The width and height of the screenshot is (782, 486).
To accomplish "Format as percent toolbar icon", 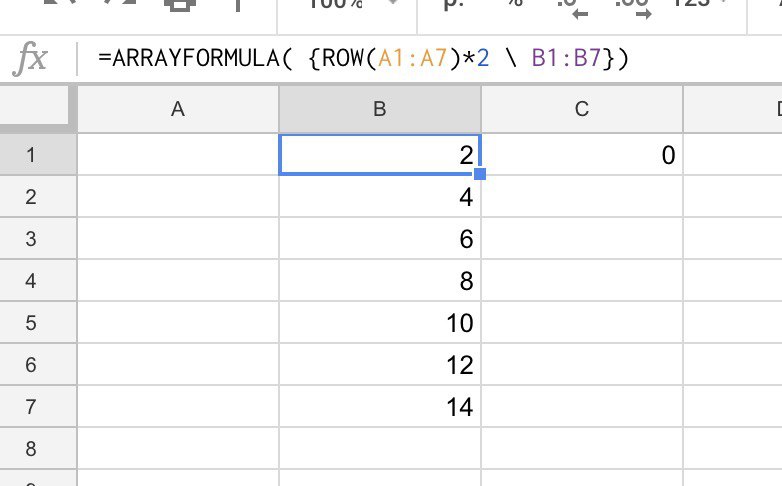I will (x=516, y=4).
